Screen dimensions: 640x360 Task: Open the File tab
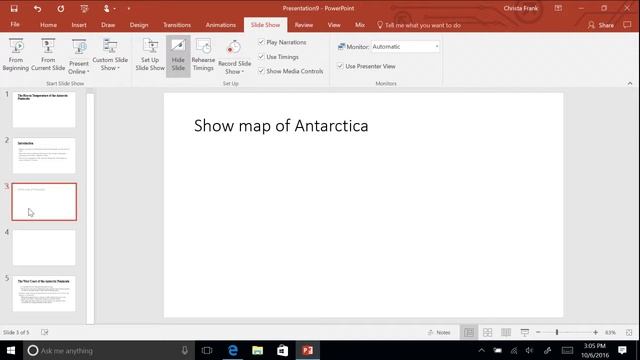[x=15, y=24]
